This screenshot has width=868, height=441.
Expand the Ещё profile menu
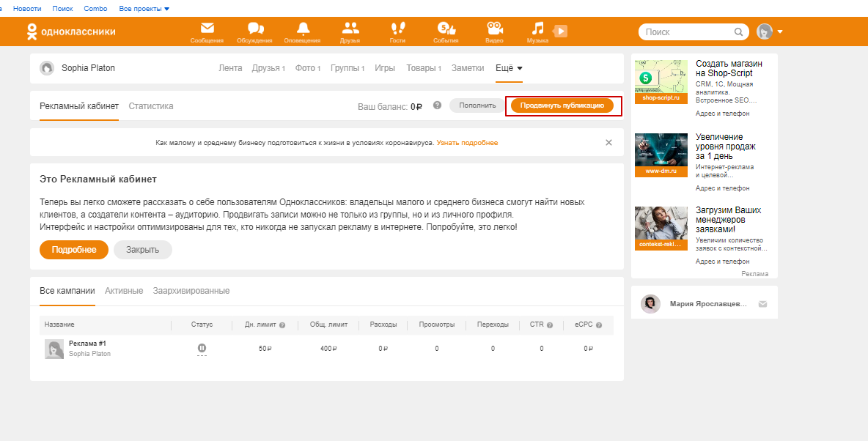(509, 68)
